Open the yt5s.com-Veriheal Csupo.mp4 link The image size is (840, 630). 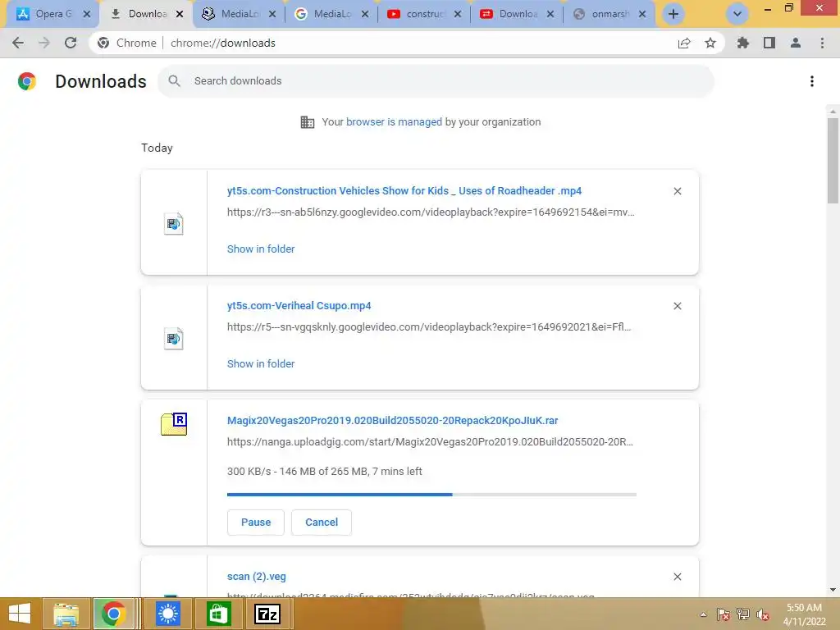(299, 305)
